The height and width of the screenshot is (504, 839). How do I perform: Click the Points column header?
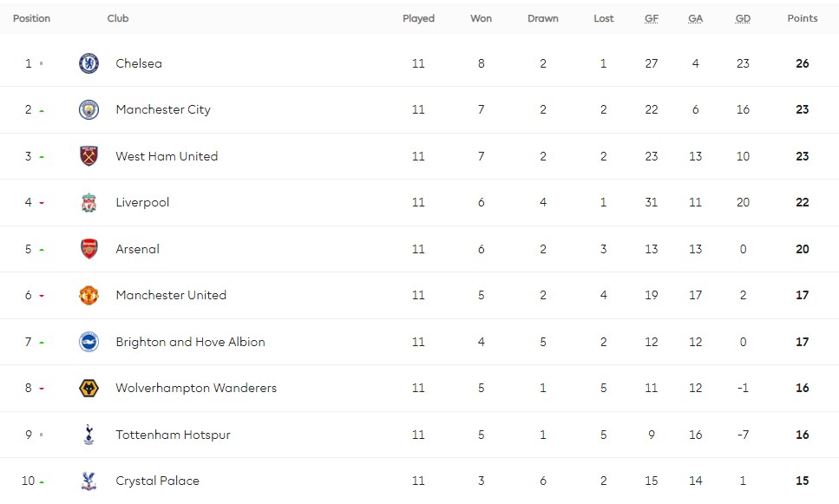(802, 19)
